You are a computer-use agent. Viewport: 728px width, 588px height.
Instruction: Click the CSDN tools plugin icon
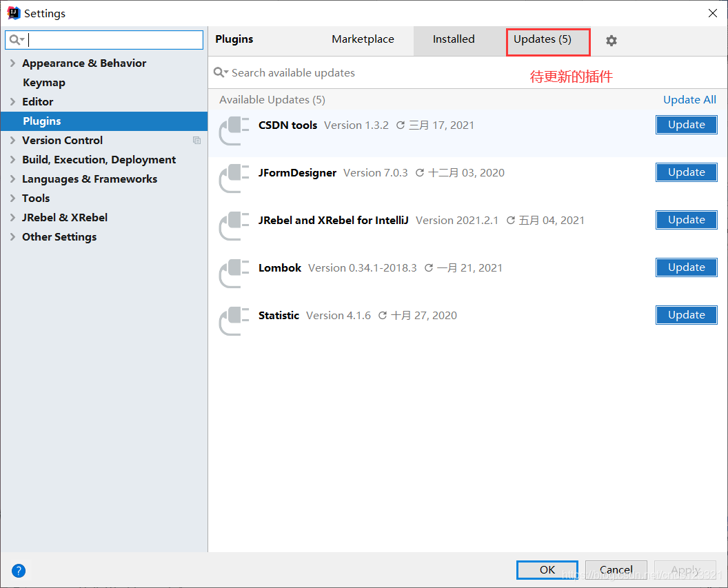(x=234, y=131)
